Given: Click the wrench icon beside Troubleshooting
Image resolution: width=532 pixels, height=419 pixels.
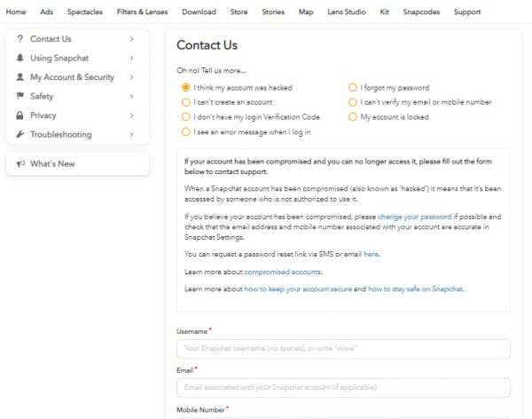Looking at the screenshot, I should point(20,135).
